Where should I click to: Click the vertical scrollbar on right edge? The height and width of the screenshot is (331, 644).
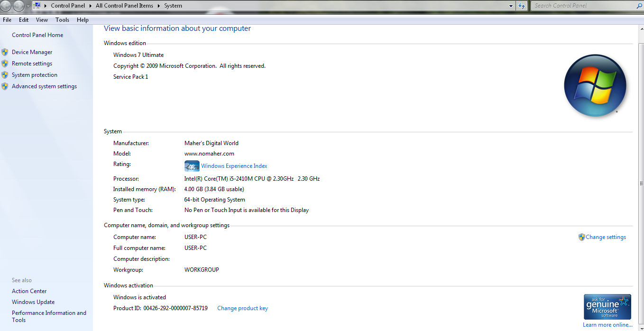[x=641, y=184]
